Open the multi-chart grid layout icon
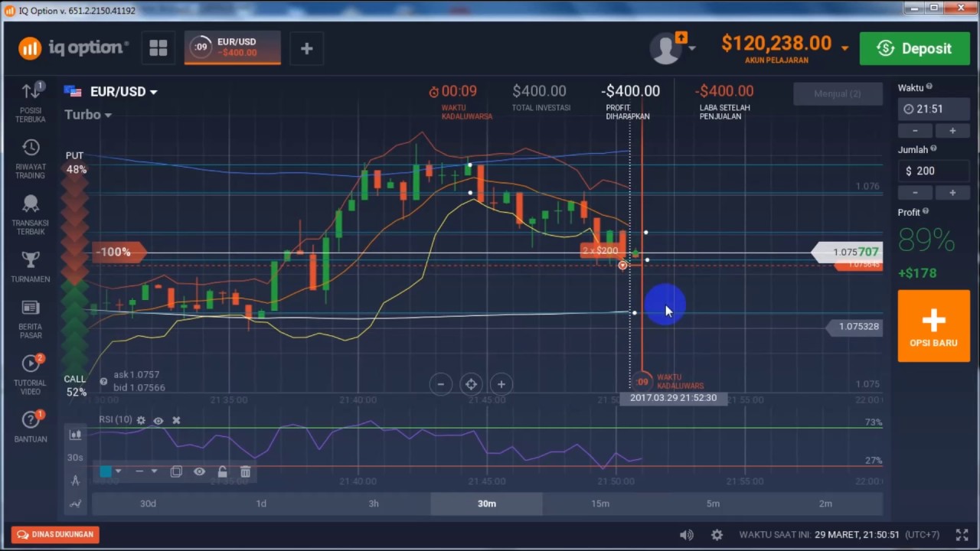 point(158,48)
